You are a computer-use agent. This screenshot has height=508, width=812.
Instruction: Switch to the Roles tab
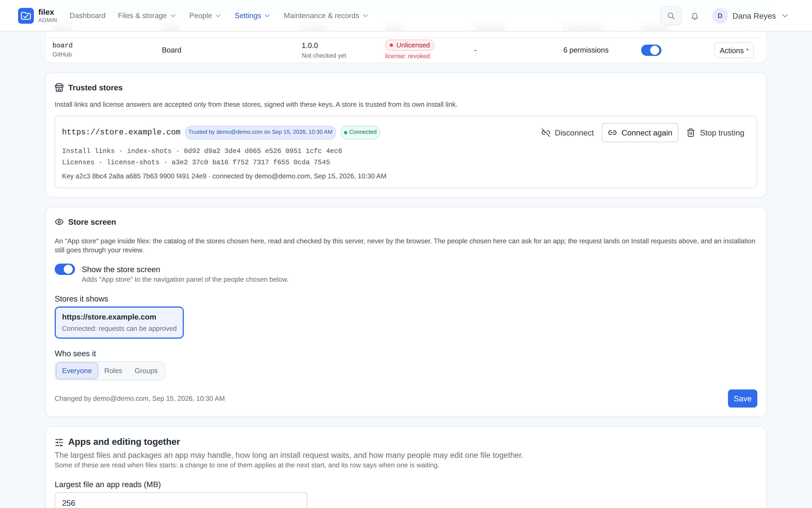click(x=113, y=371)
